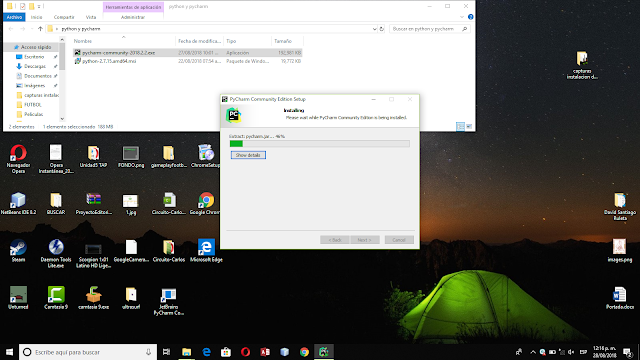640x360 pixels.
Task: Select Acceso rápido in the navigation pane
Action: click(x=33, y=47)
